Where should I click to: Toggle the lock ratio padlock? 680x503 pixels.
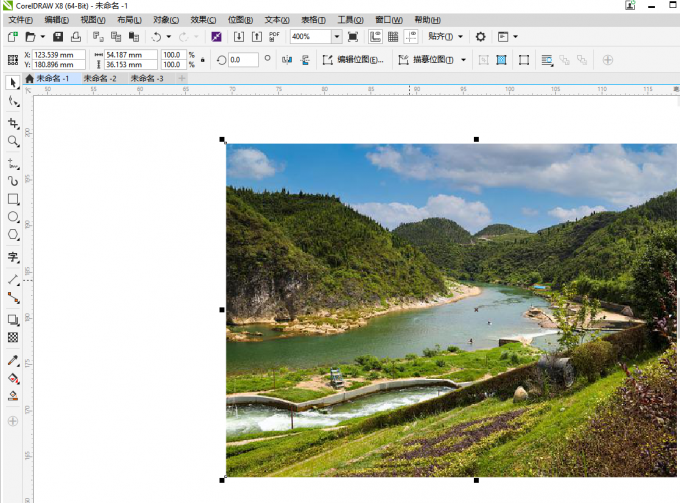[x=203, y=60]
